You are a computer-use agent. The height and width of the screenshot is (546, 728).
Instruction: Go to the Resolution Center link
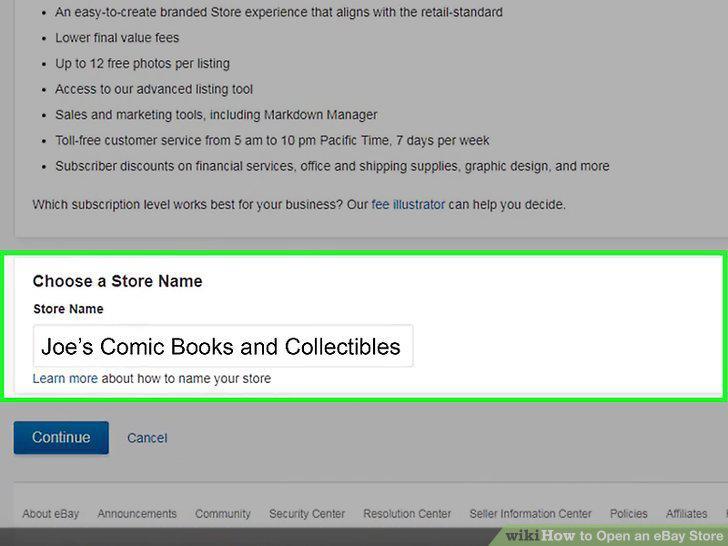[407, 514]
